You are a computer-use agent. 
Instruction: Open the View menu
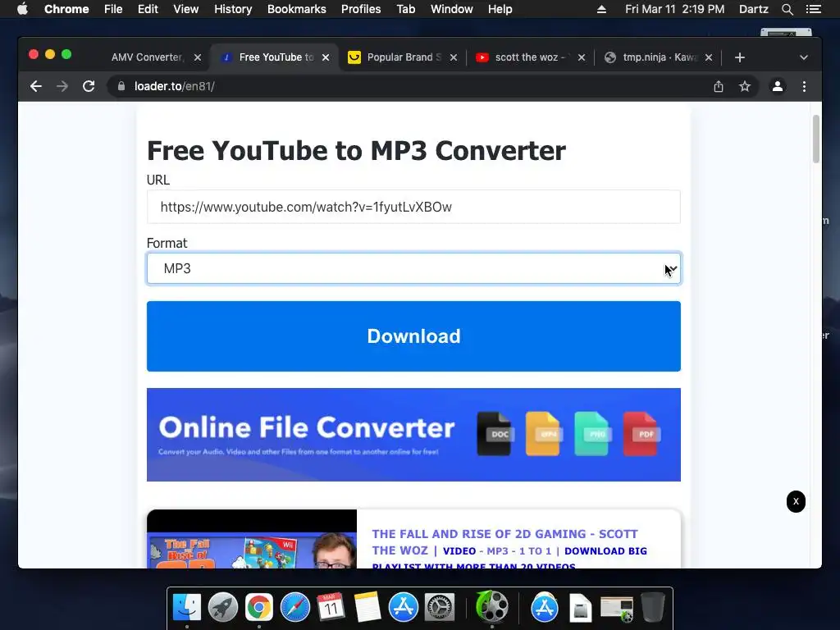(186, 9)
